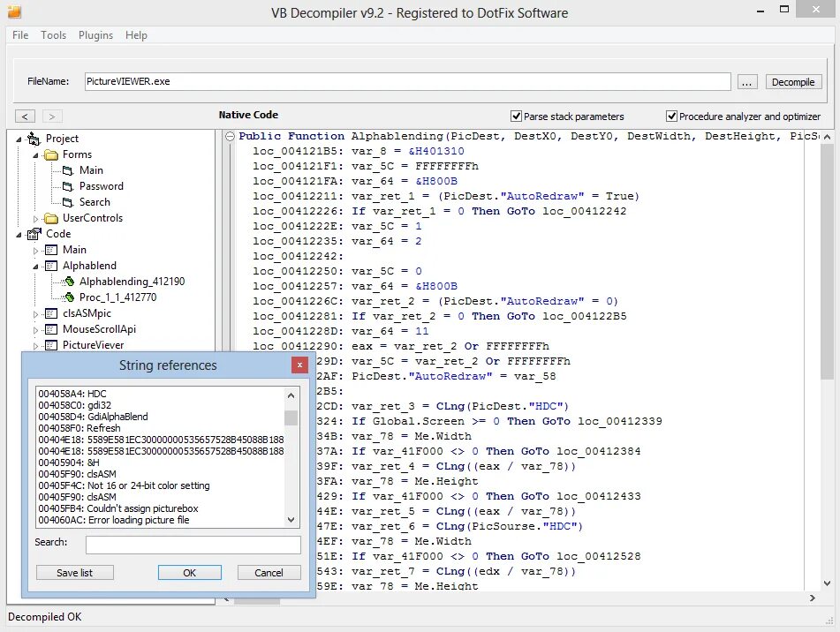This screenshot has width=840, height=632.
Task: Click the browse file ellipsis button
Action: (x=747, y=82)
